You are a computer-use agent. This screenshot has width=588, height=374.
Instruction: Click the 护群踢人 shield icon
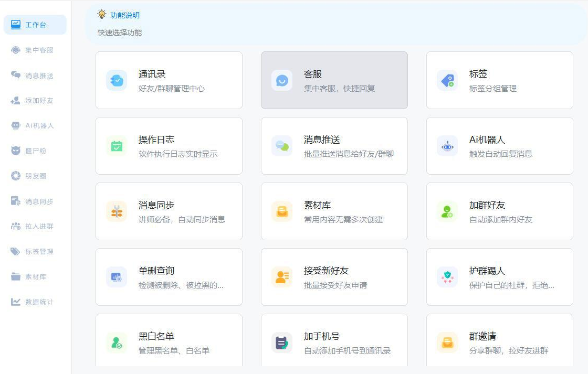447,277
